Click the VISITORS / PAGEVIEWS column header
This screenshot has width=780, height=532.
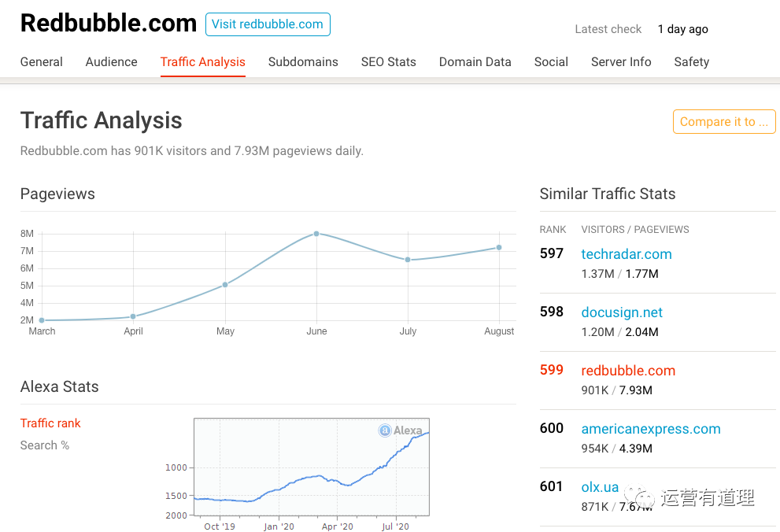(x=635, y=230)
